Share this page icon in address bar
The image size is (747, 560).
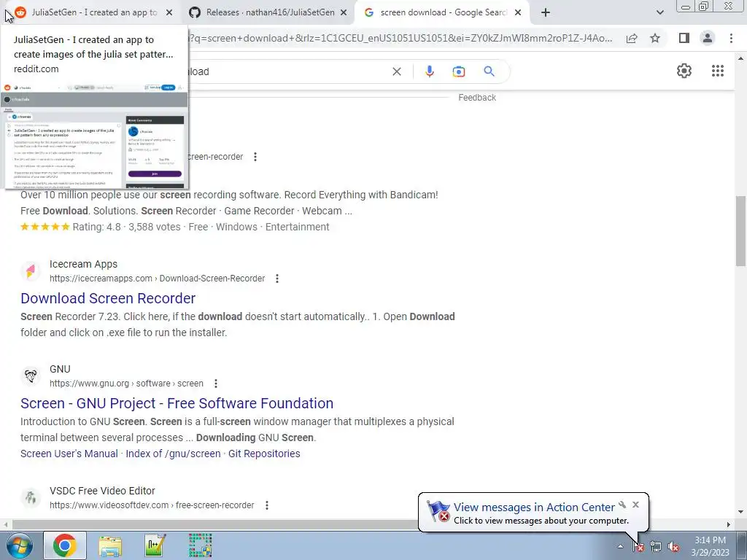(632, 38)
